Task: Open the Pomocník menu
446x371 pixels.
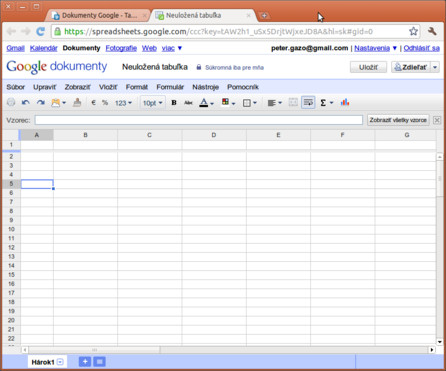Action: [243, 87]
